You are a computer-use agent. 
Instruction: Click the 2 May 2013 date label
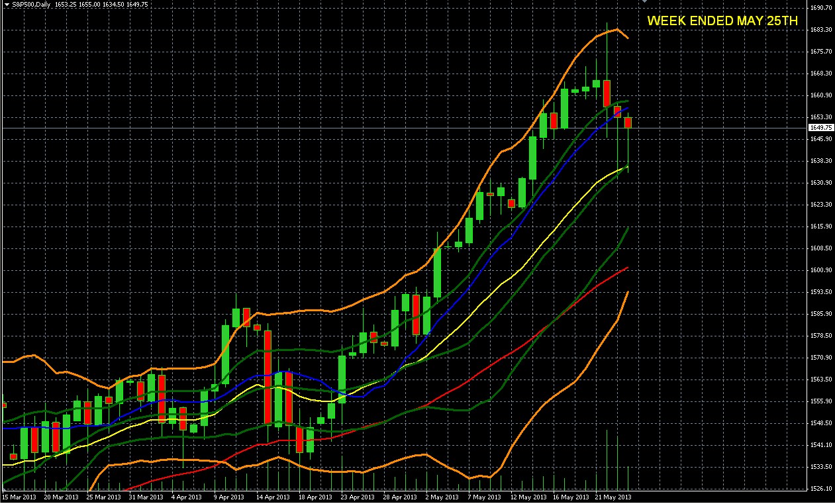pyautogui.click(x=442, y=497)
